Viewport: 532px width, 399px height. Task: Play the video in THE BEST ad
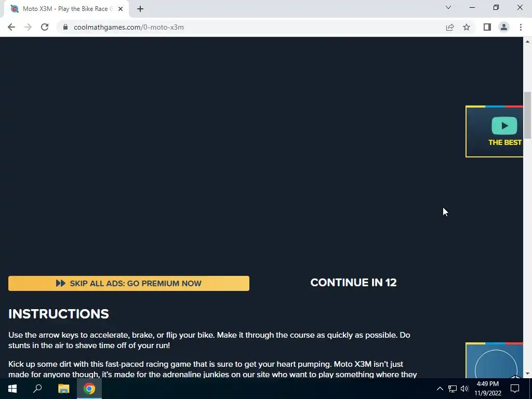(504, 126)
